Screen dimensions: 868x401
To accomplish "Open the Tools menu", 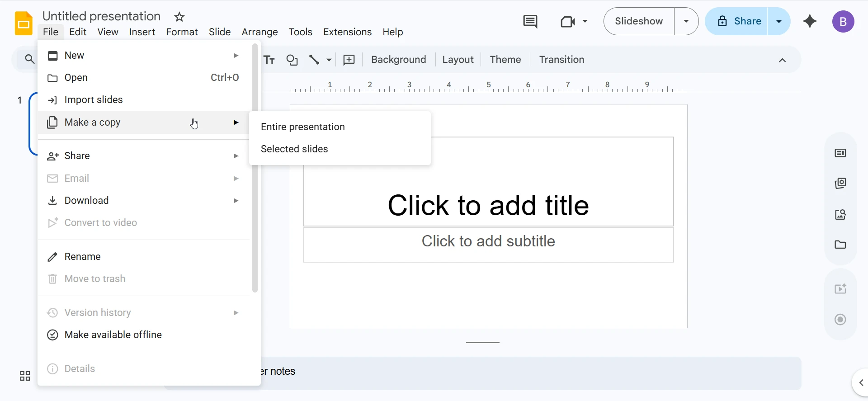I will (x=301, y=32).
